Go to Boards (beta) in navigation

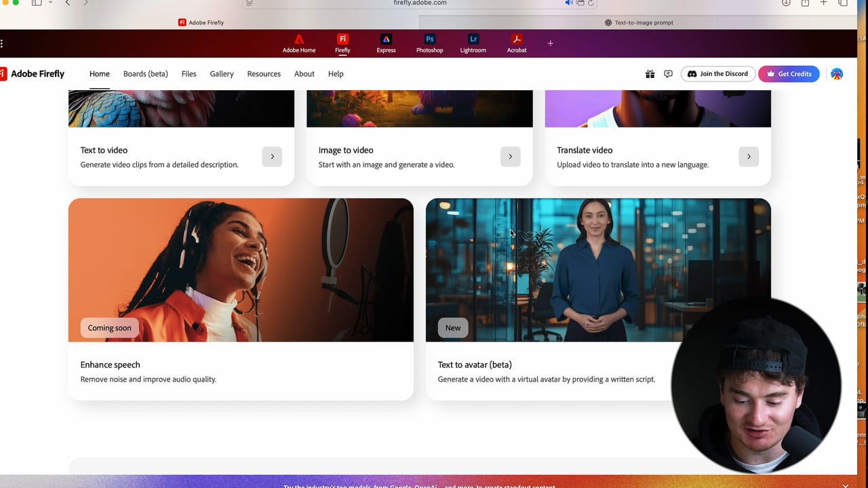click(x=145, y=74)
